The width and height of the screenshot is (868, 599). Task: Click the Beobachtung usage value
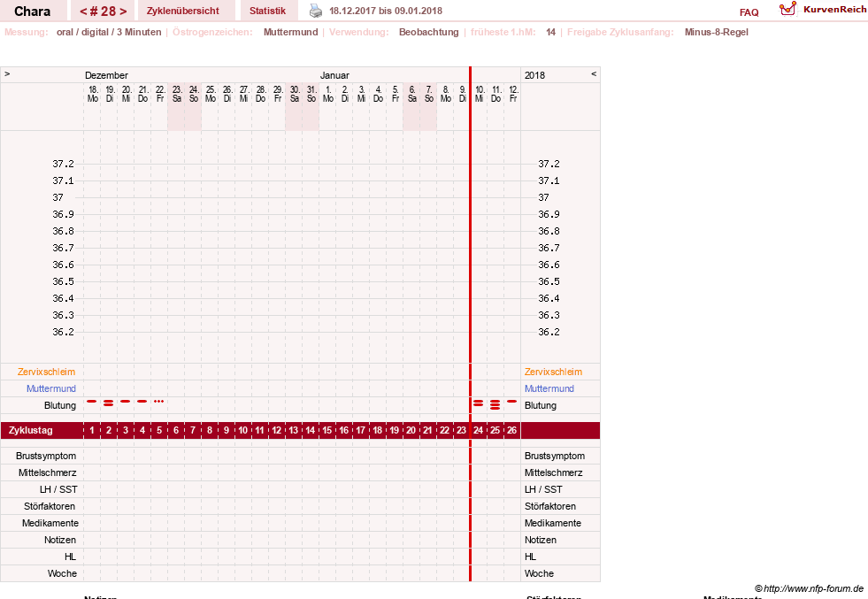tap(429, 32)
